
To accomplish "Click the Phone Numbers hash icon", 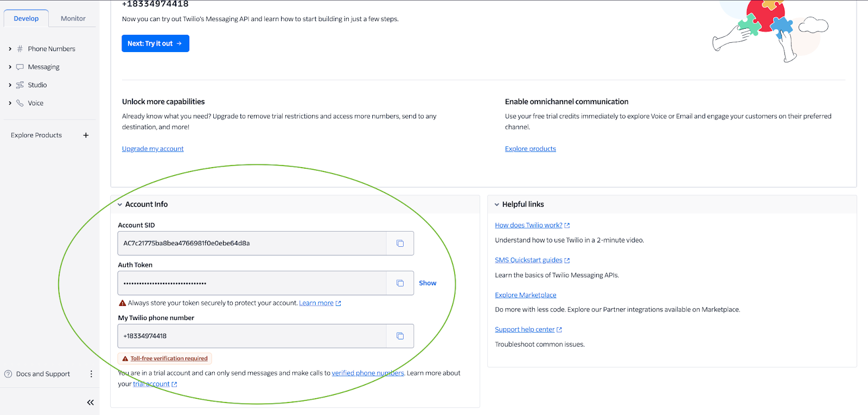I will 20,49.
